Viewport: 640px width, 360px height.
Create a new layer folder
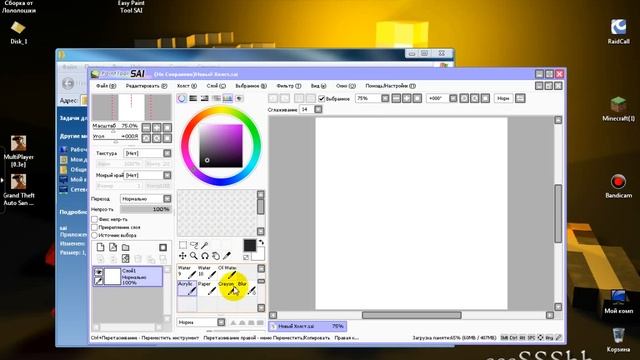point(126,247)
